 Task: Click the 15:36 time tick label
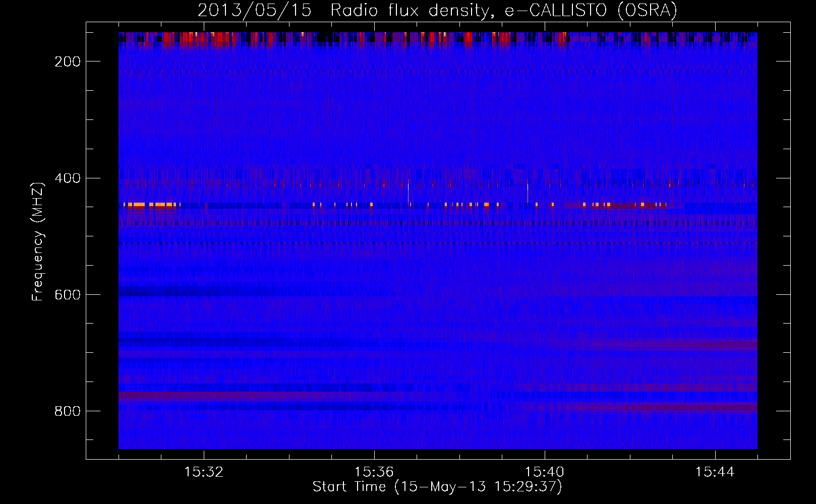374,472
